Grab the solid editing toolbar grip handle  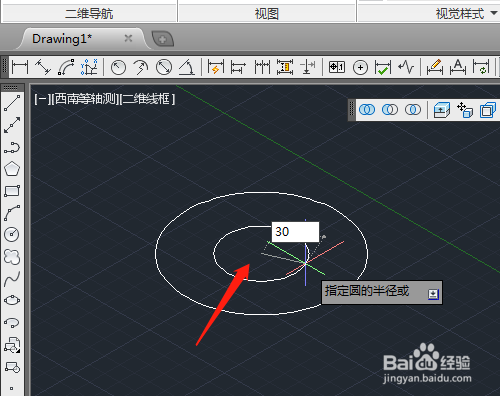tap(351, 110)
